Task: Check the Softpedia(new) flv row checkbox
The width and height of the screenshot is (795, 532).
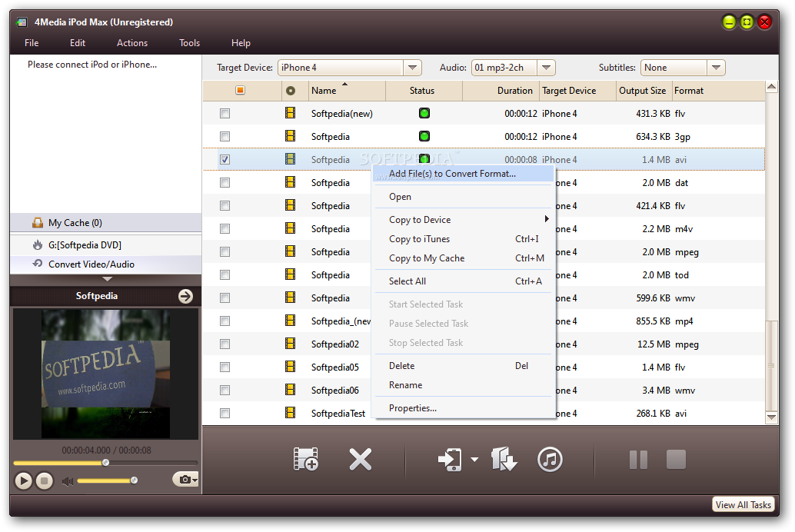Action: pos(225,114)
